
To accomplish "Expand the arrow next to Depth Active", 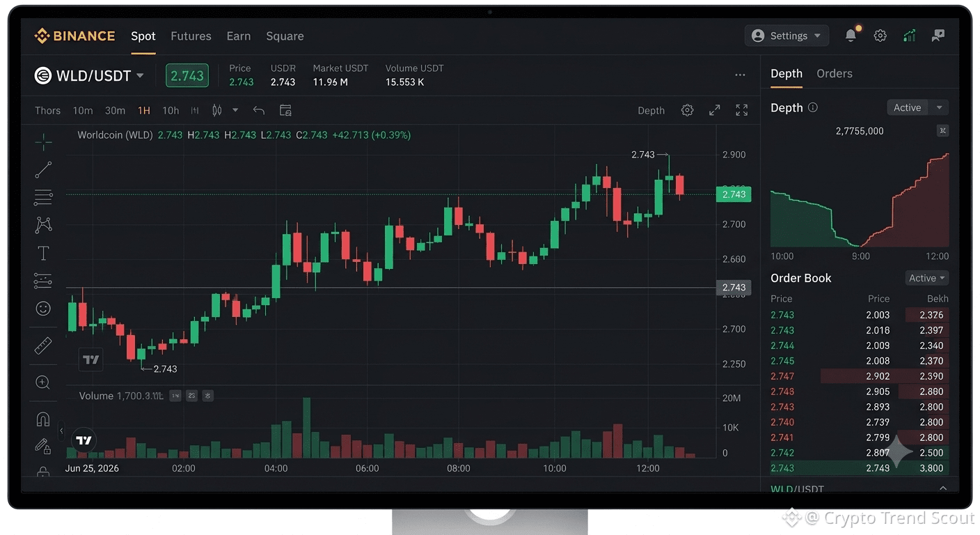I will pyautogui.click(x=939, y=107).
